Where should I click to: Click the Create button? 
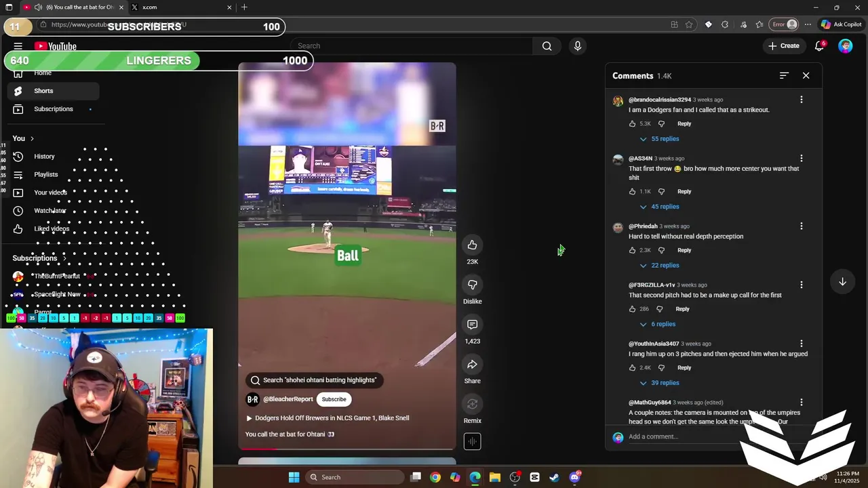(x=784, y=46)
